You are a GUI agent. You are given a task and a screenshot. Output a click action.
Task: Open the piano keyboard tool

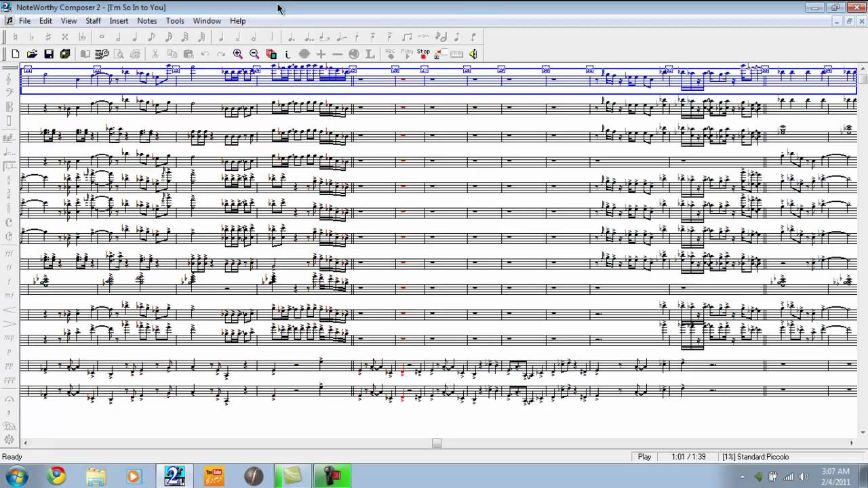[456, 54]
